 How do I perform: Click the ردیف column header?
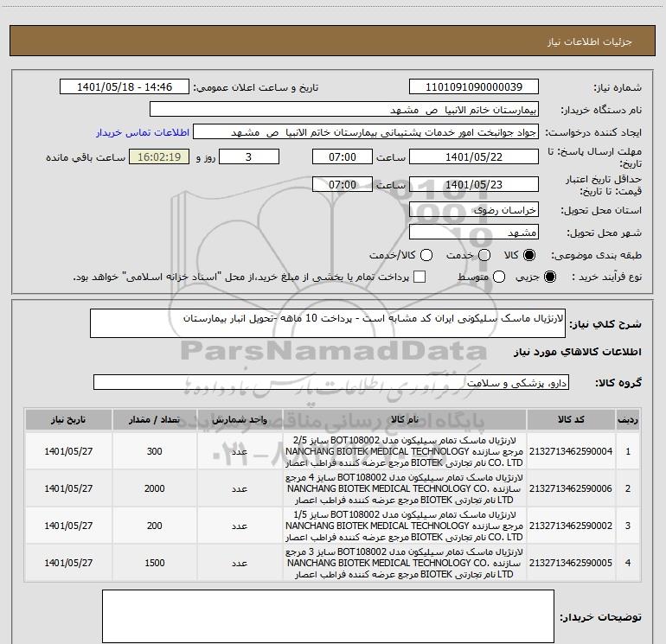tap(628, 420)
